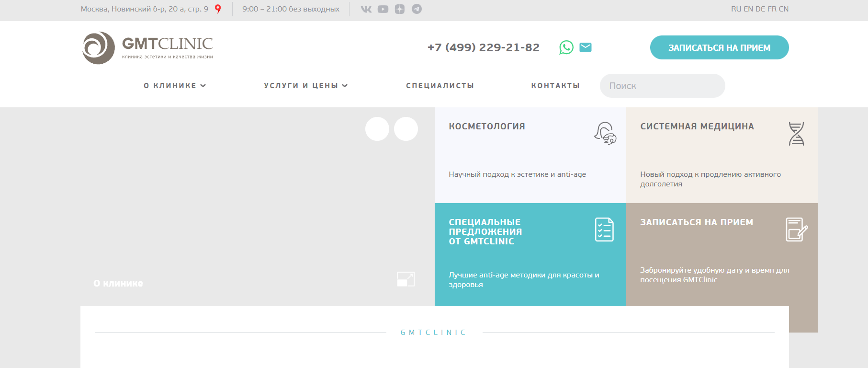Click the Косметология face icon

605,133
